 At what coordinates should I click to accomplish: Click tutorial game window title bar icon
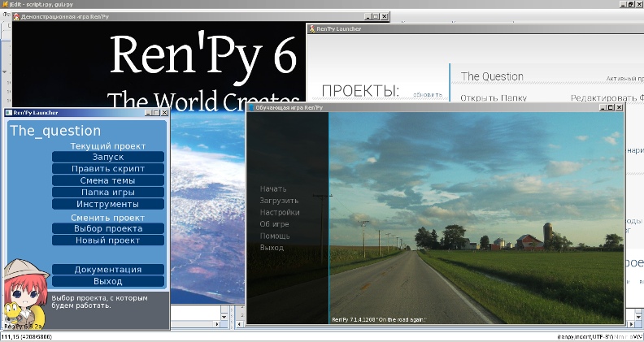pyautogui.click(x=251, y=107)
